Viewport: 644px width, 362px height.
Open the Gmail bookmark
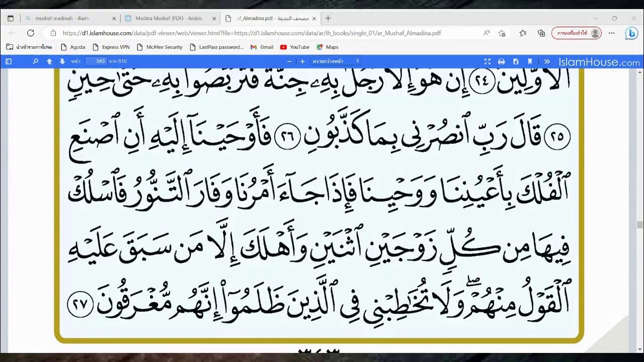point(262,47)
